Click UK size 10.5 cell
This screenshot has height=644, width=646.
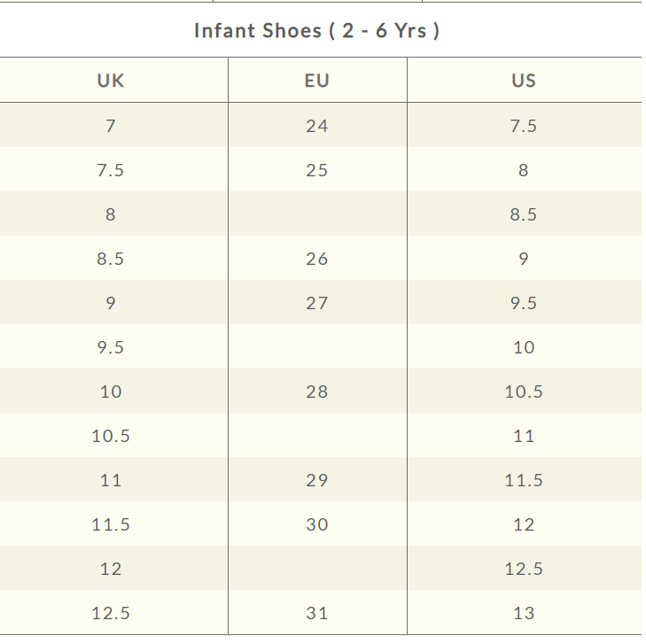tap(111, 436)
